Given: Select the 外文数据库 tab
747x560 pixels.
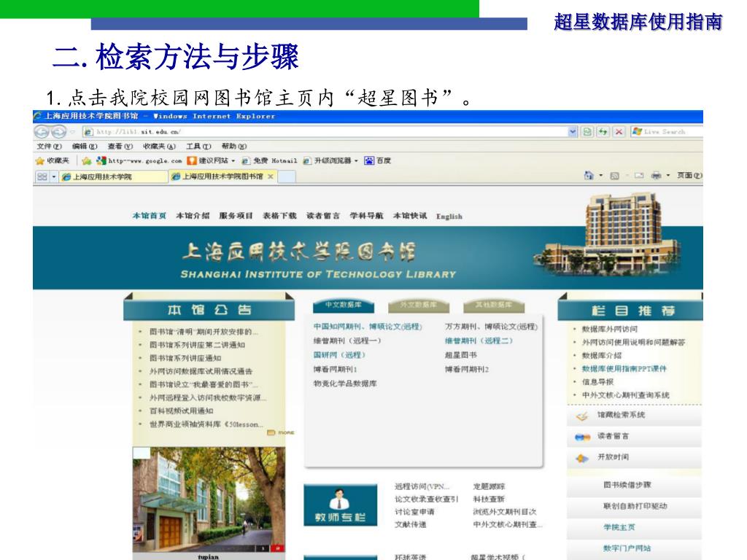Looking at the screenshot, I should click(x=419, y=306).
